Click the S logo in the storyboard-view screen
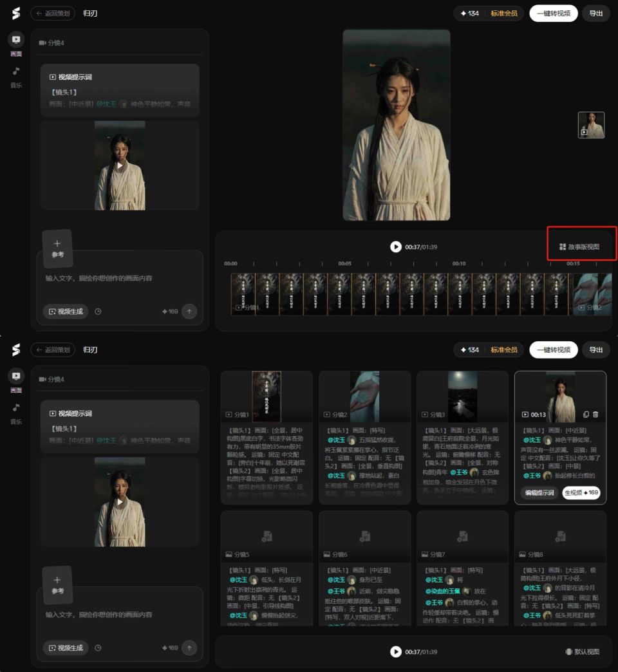This screenshot has width=618, height=672. (16, 350)
